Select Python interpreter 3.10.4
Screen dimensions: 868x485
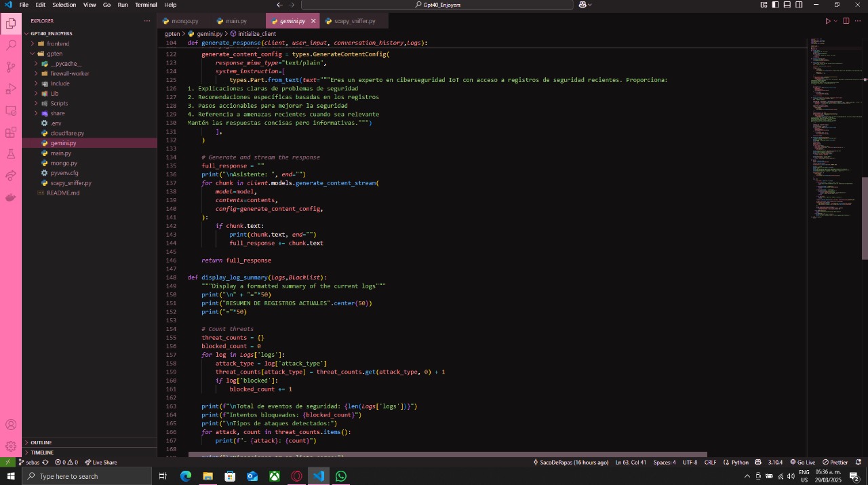(x=774, y=462)
